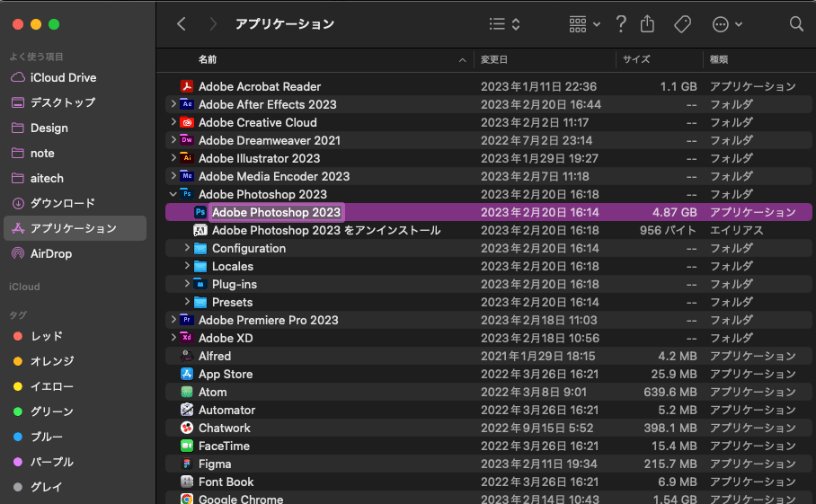Click the Media Encoder Me icon

click(x=187, y=176)
